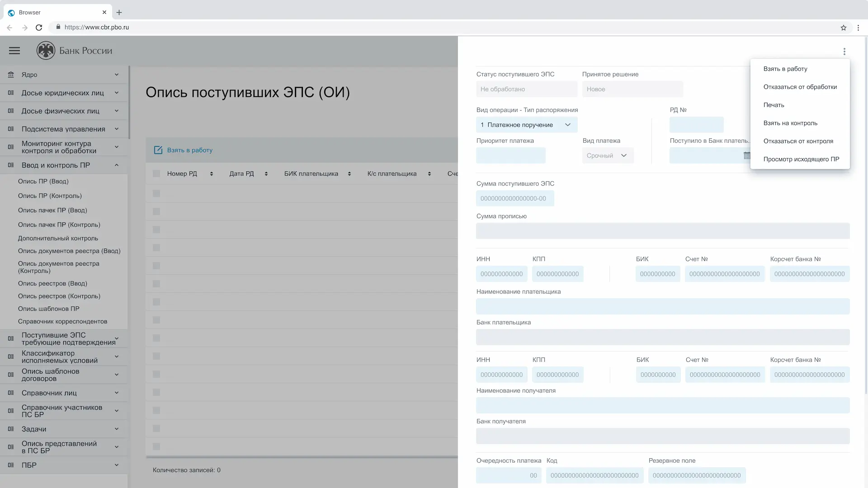Check the first table row checkbox
Screen dimensions: 868x488
coord(156,193)
